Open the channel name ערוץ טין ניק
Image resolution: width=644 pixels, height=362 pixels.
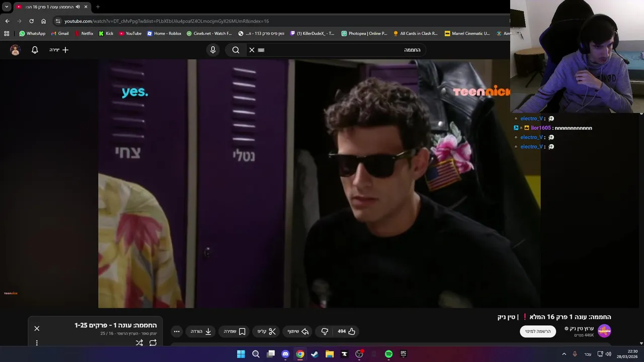click(x=582, y=328)
